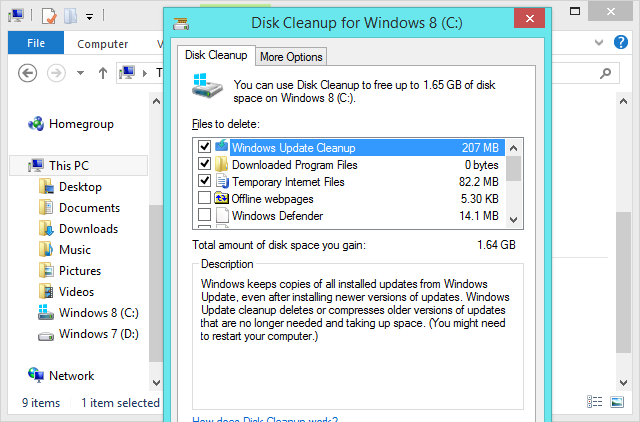Switch Explorer to details view icon
This screenshot has width=640, height=422.
click(x=594, y=402)
